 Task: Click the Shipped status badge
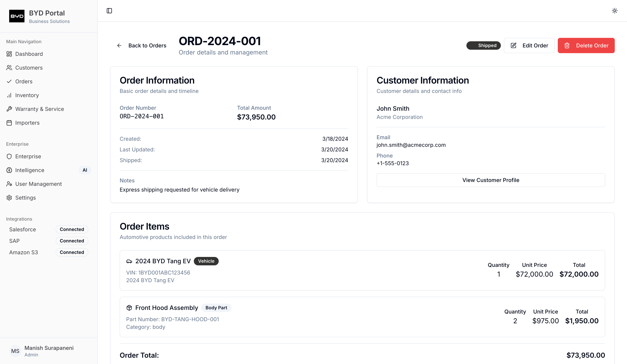(x=483, y=45)
